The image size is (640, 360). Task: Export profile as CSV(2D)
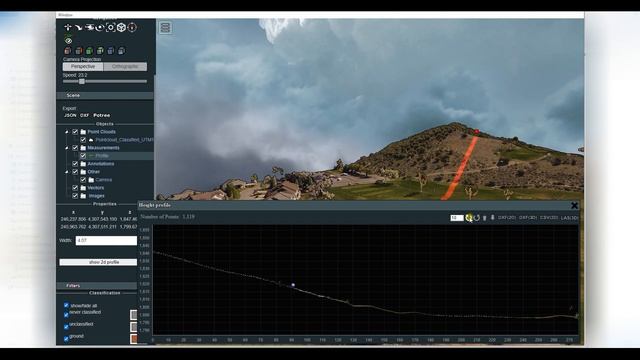tap(549, 218)
